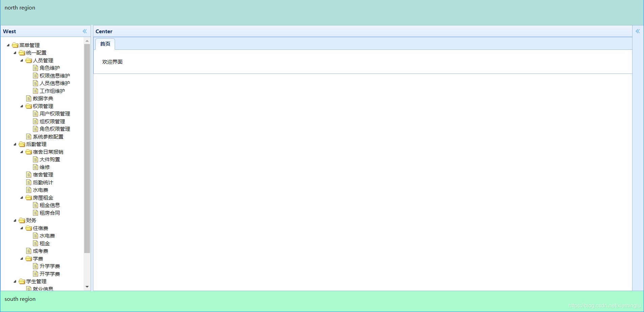Image resolution: width=644 pixels, height=312 pixels.
Task: Click the folder icon beside 人员管理
Action: [28, 60]
